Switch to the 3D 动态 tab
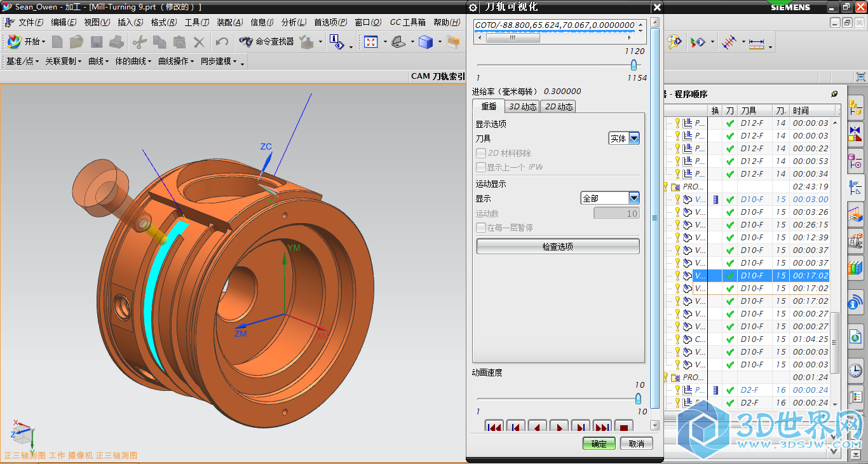 tap(523, 107)
